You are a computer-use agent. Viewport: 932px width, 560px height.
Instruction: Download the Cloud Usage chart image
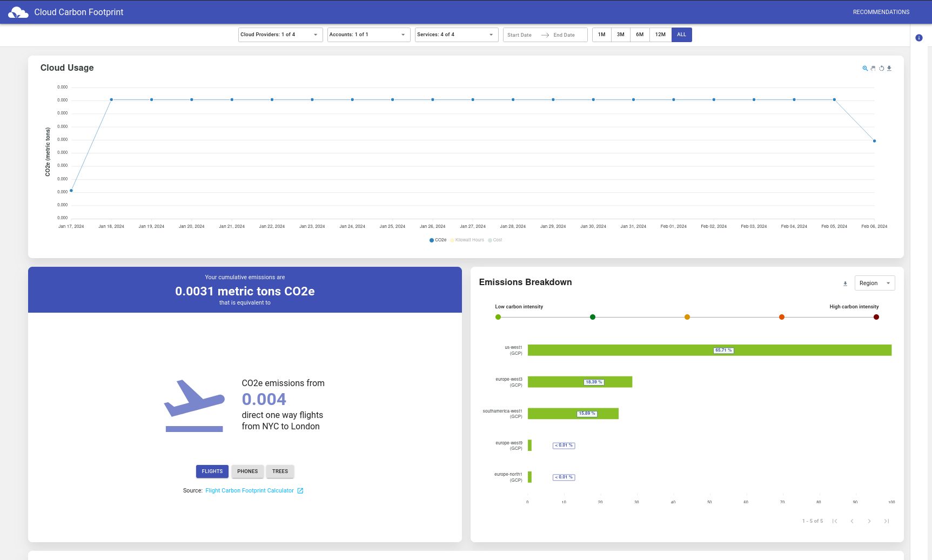click(889, 69)
